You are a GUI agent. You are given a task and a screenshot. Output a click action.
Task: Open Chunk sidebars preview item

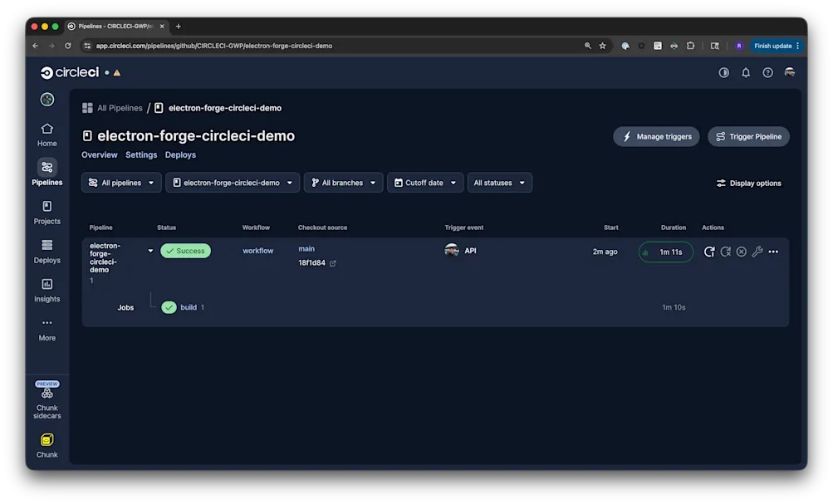[x=47, y=400]
